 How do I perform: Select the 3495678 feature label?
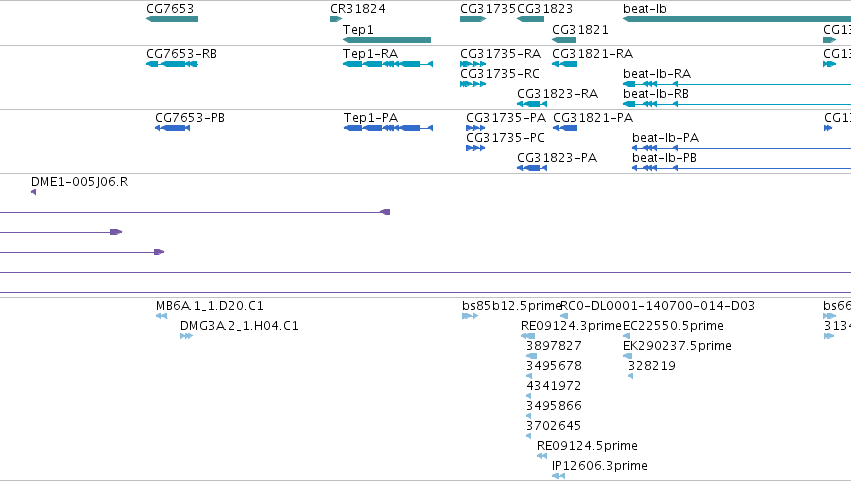pos(554,366)
